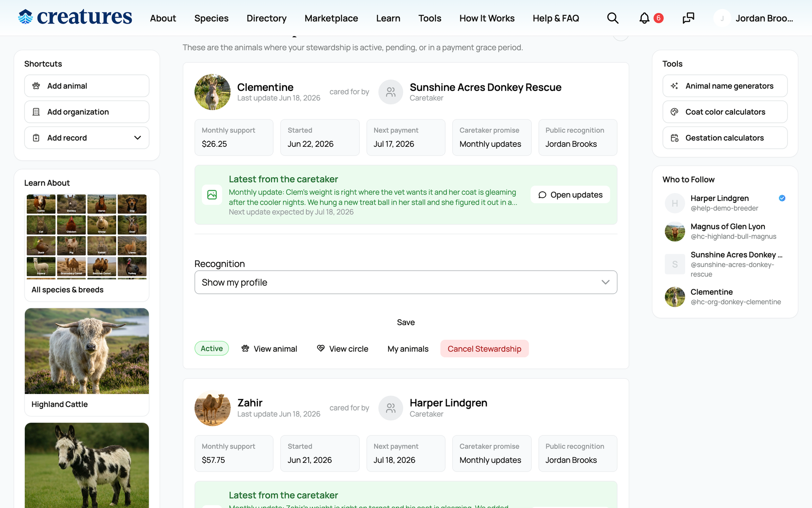
Task: Open the messages chat icon
Action: pos(688,18)
